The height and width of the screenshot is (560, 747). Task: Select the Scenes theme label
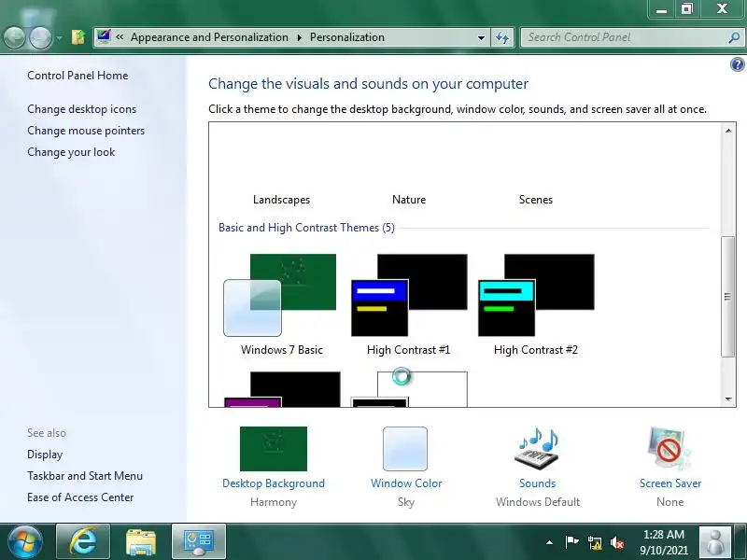[x=536, y=200]
